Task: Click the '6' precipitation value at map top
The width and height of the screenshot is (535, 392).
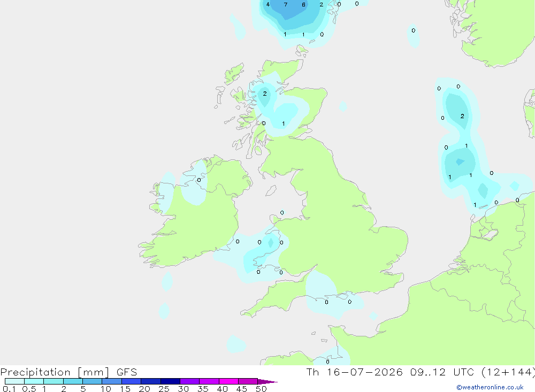Action: [x=303, y=4]
